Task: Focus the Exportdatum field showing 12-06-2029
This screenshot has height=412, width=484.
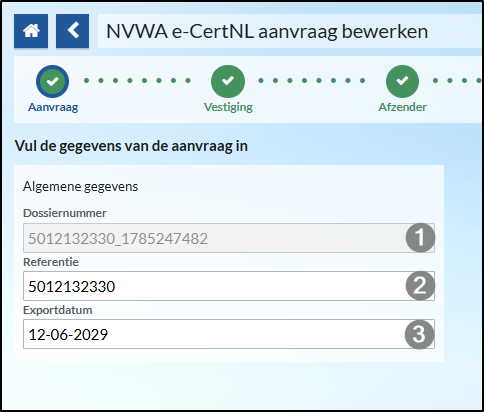Action: pyautogui.click(x=229, y=334)
